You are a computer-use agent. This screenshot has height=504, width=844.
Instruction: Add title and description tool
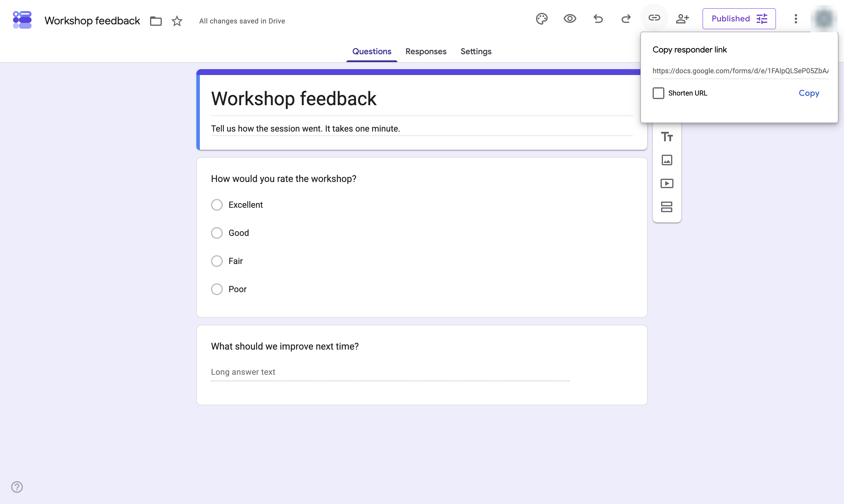[x=667, y=137]
